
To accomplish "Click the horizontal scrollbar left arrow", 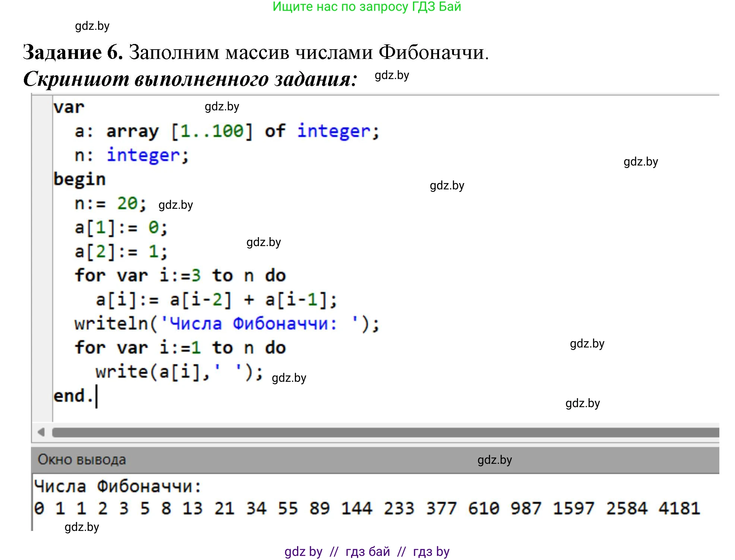I will [x=41, y=432].
